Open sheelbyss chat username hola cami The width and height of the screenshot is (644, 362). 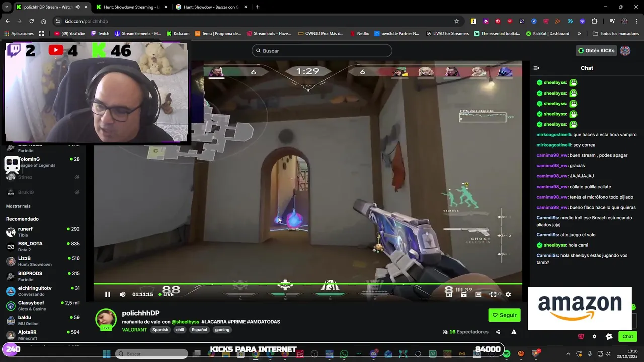[x=555, y=245]
